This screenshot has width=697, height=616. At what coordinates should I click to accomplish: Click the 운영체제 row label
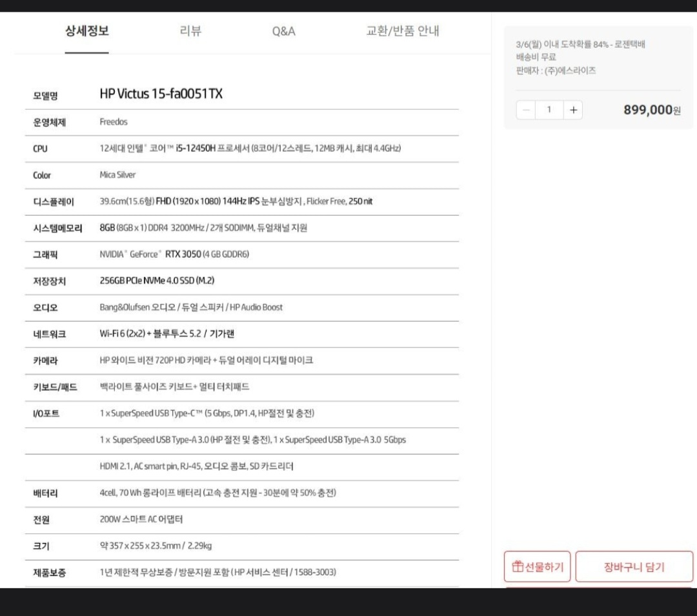[x=49, y=122]
